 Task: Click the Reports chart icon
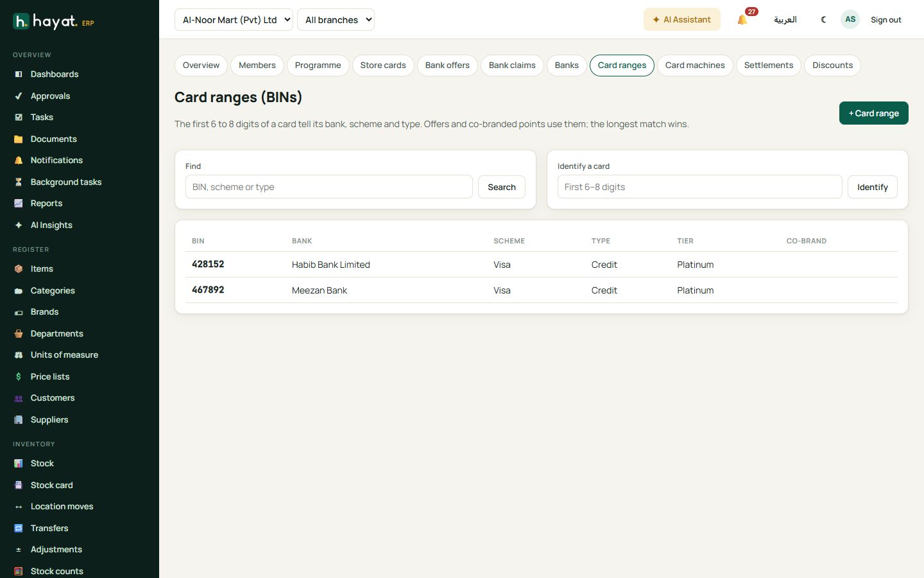(x=19, y=204)
